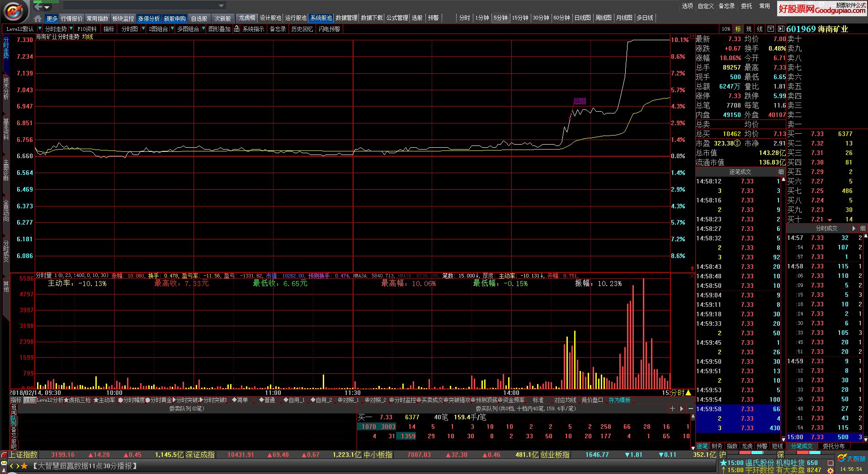The width and height of the screenshot is (868, 474).
Task: Click the 分时成交 list scrollbar
Action: click(x=866, y=337)
